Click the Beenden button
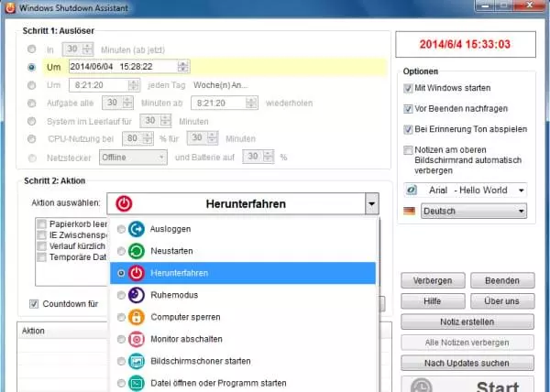Screen dimensions: 550x392 (x=502, y=280)
